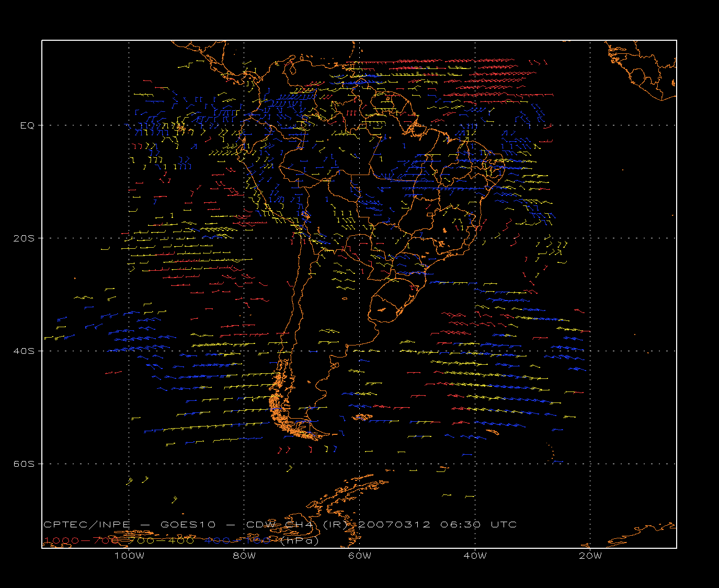Screen dimensions: 719x588
Task: Click the blue 400-100 legend entry
Action: coord(238,540)
